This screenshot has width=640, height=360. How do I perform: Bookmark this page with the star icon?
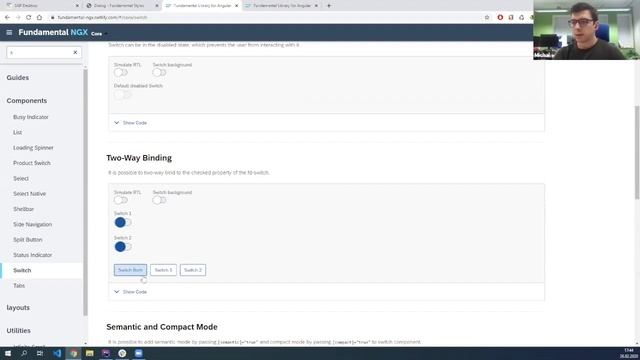pos(487,18)
